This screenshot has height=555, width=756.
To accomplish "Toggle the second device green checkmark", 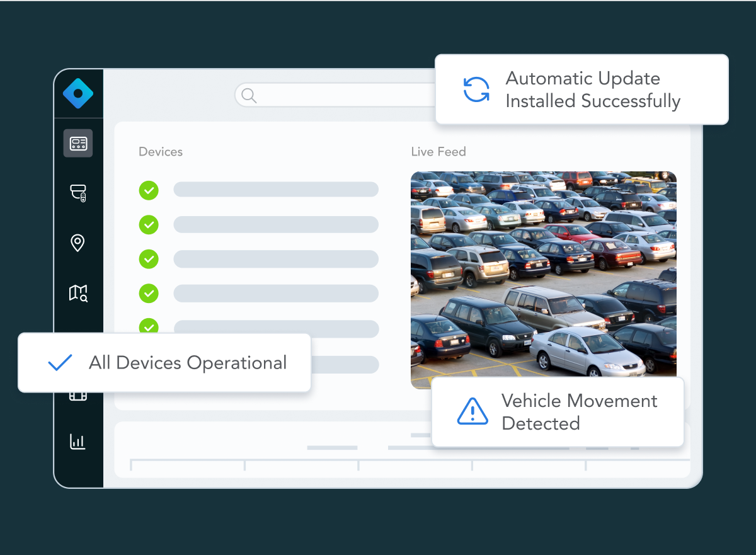I will (149, 224).
